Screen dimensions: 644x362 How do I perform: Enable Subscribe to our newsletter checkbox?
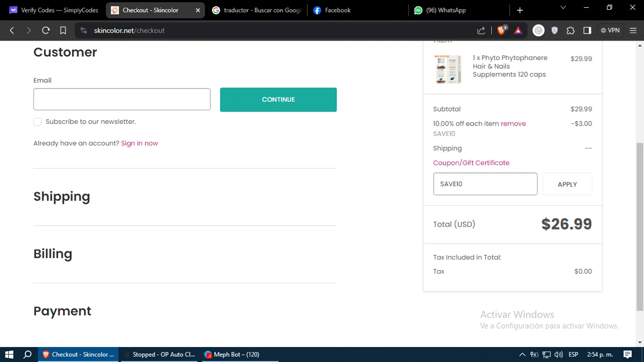click(x=37, y=122)
